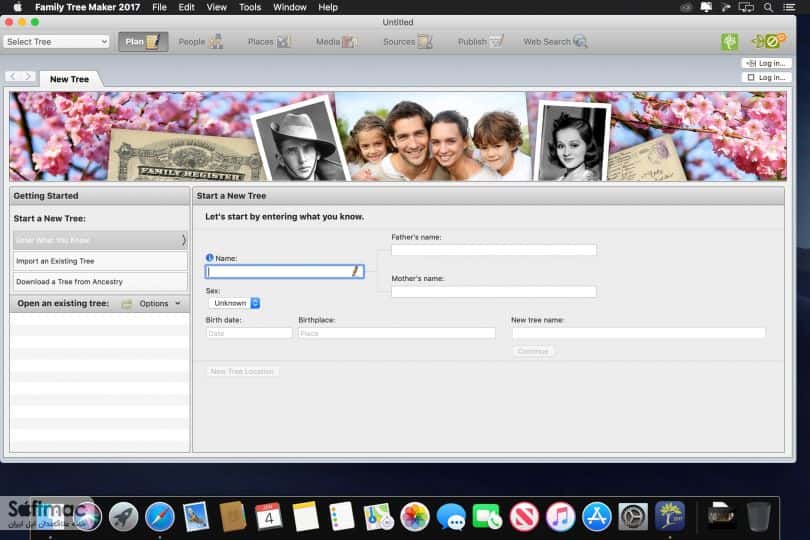Switch to the People workspace
The height and width of the screenshot is (540, 810).
(201, 42)
